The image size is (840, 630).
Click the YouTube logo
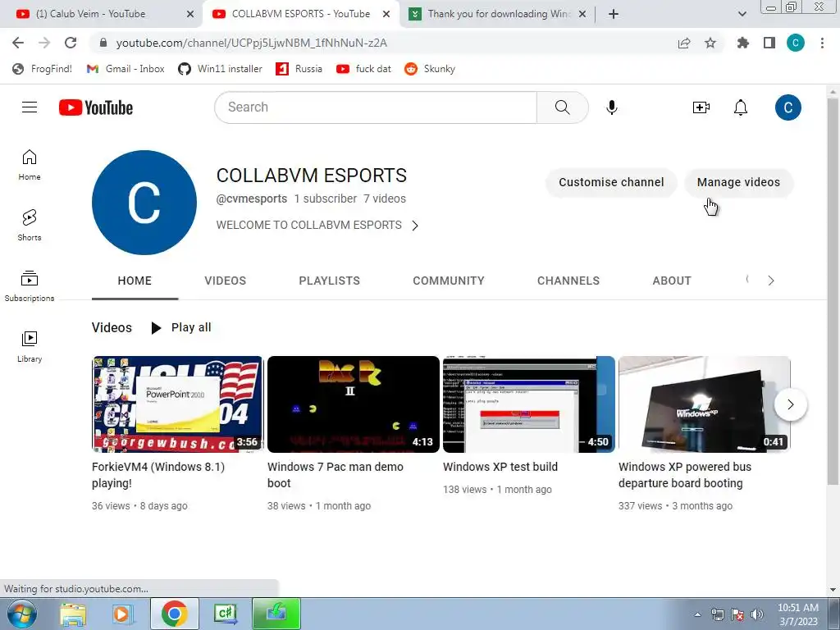[96, 107]
